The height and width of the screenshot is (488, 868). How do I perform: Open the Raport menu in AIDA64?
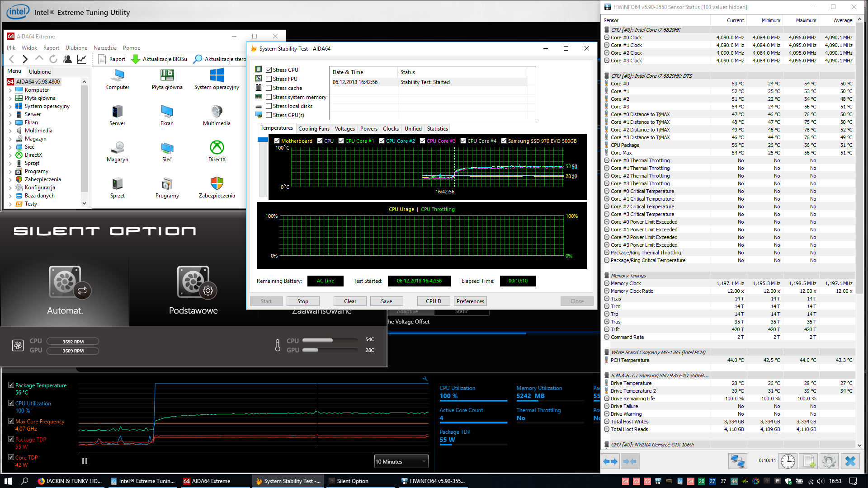[x=51, y=48]
